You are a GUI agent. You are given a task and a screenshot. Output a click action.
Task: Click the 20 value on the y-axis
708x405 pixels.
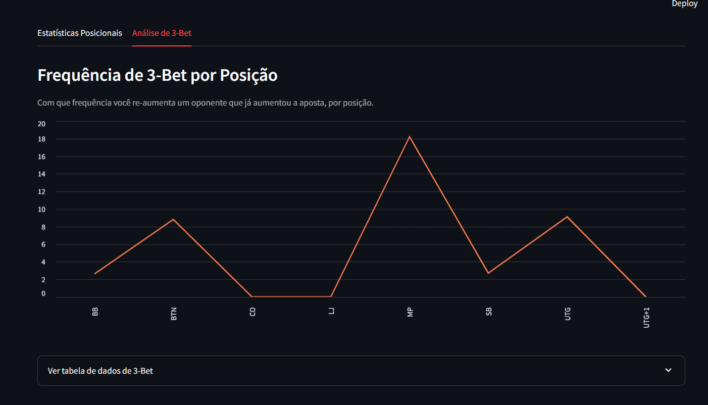click(42, 123)
